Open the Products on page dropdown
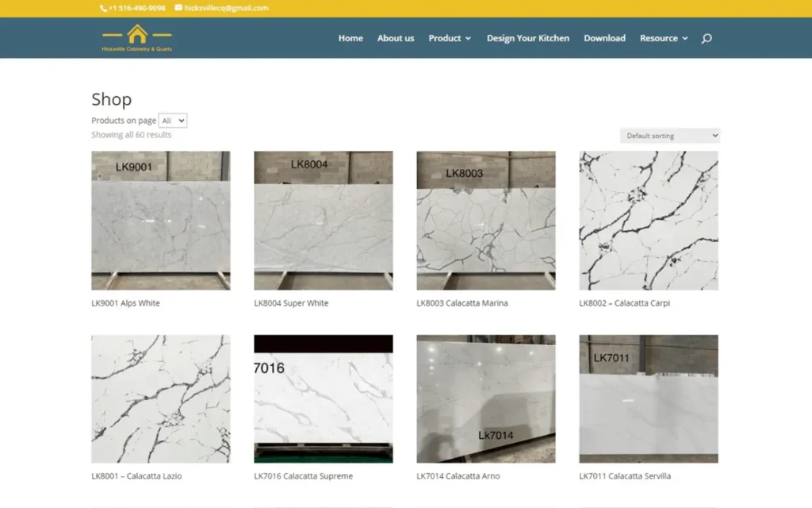This screenshot has height=508, width=812. click(x=172, y=121)
